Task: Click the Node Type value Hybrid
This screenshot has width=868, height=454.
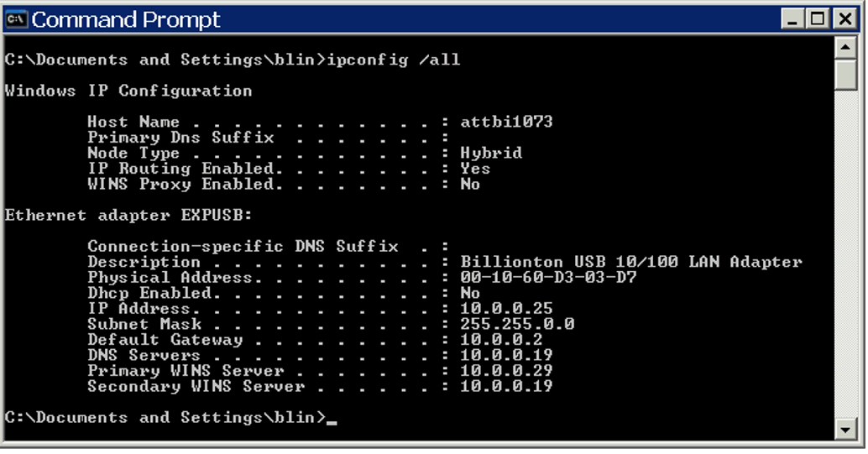Action: click(492, 154)
